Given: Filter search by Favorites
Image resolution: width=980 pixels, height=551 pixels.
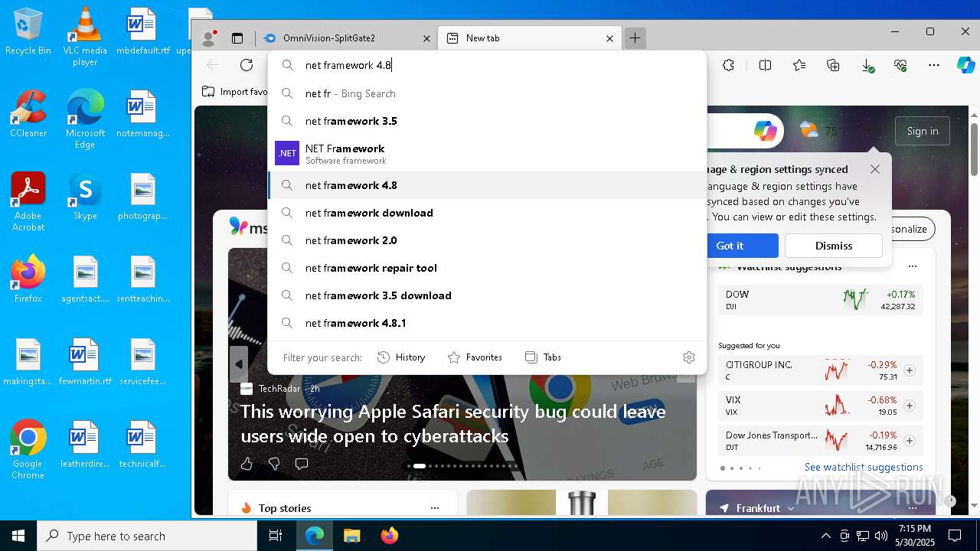Looking at the screenshot, I should (475, 357).
